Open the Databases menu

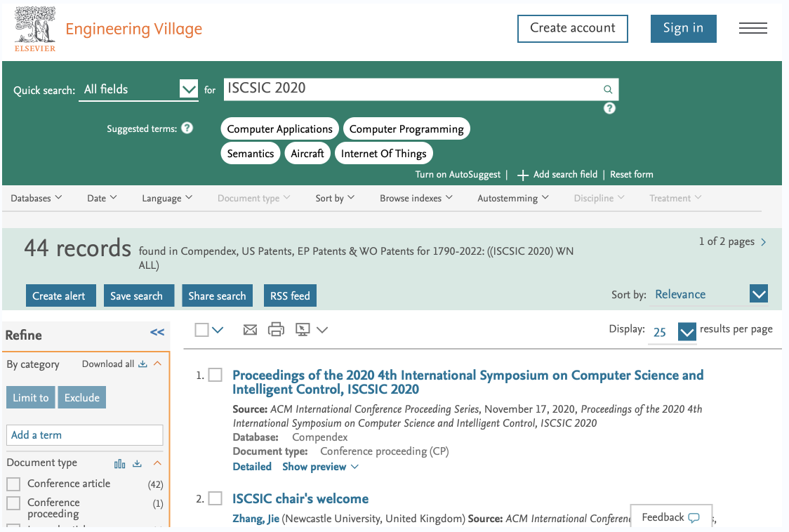pyautogui.click(x=37, y=198)
